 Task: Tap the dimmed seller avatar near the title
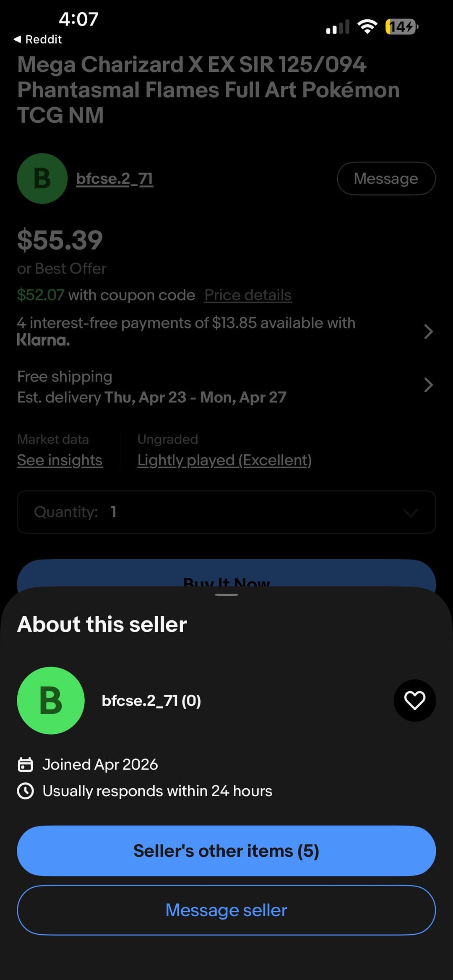click(x=42, y=178)
